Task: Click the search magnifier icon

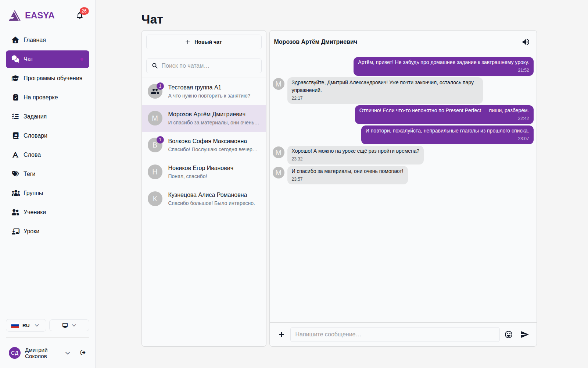Action: click(155, 66)
